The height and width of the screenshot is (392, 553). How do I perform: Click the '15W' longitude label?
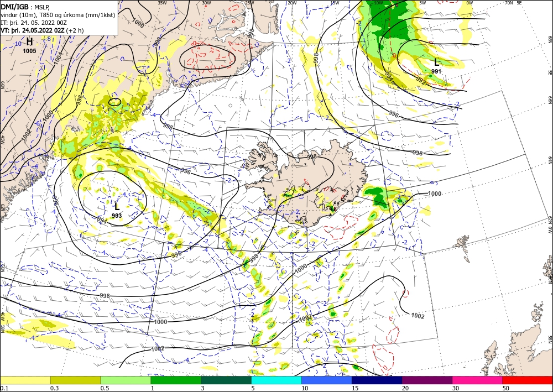pos(335,3)
